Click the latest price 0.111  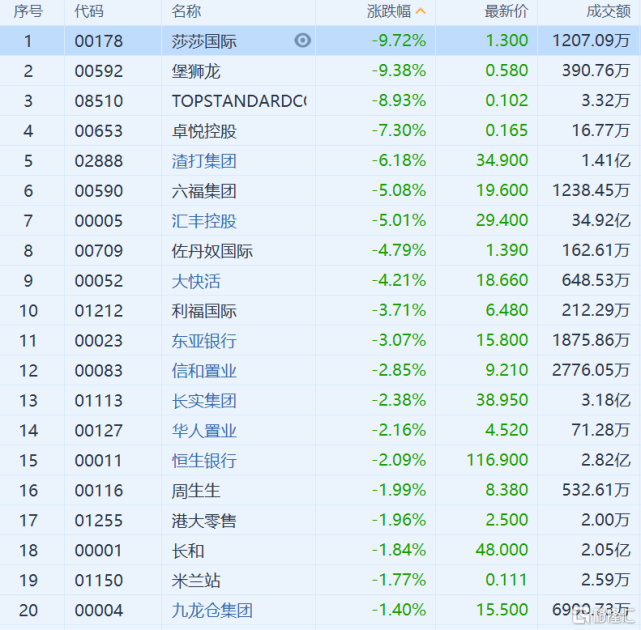point(507,579)
